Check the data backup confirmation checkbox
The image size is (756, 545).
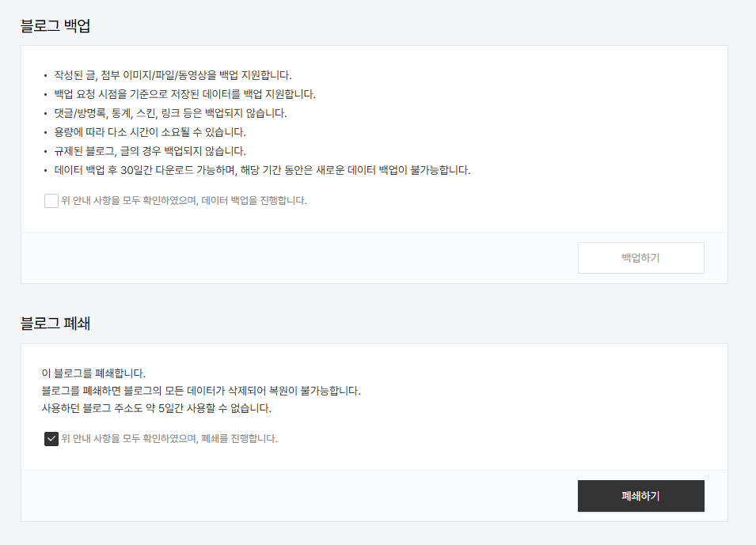click(51, 200)
